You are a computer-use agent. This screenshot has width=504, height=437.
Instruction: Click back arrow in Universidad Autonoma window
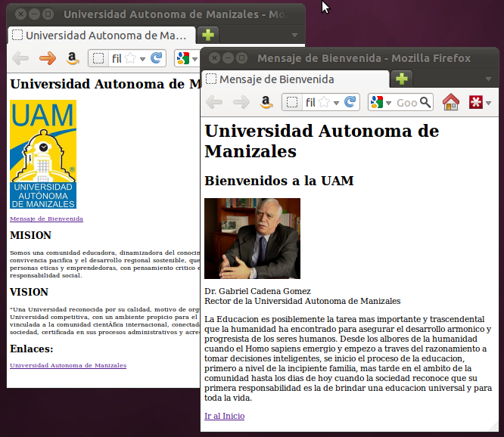[x=20, y=58]
